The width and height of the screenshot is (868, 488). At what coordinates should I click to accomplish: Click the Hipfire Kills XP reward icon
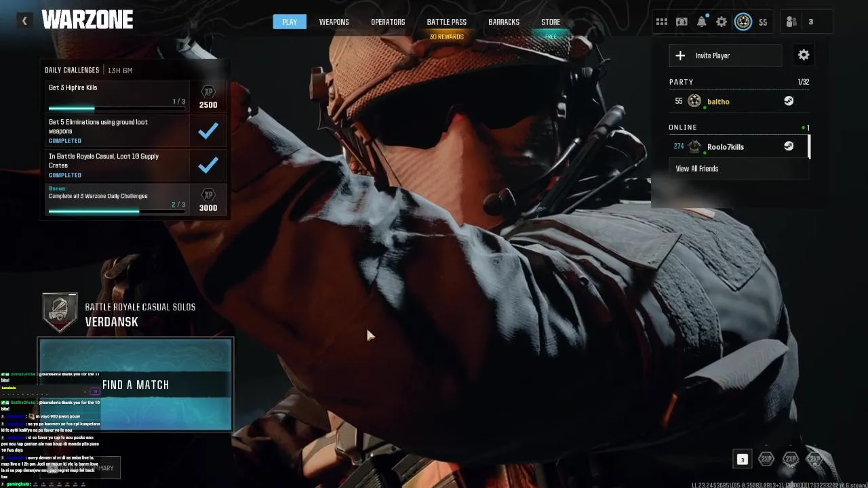(x=208, y=91)
